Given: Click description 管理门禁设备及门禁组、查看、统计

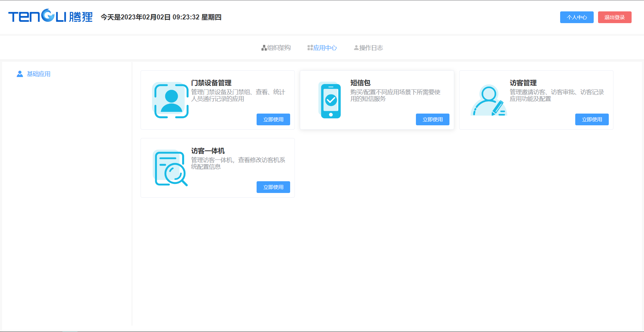Looking at the screenshot, I should [x=238, y=95].
